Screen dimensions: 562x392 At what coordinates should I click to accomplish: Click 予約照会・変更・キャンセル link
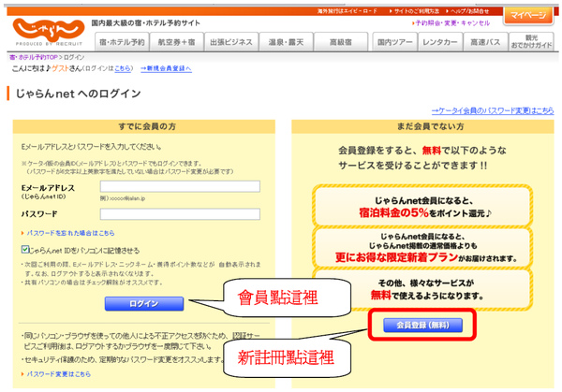[x=452, y=23]
